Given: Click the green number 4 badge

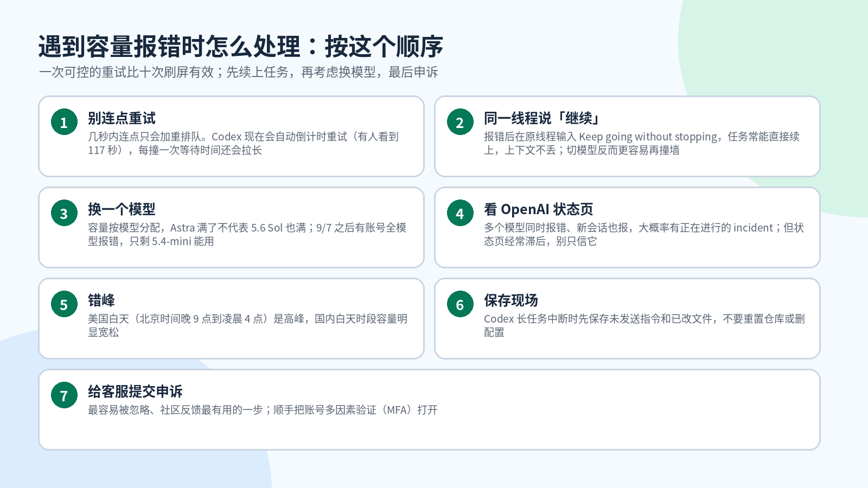Looking at the screenshot, I should [x=460, y=214].
